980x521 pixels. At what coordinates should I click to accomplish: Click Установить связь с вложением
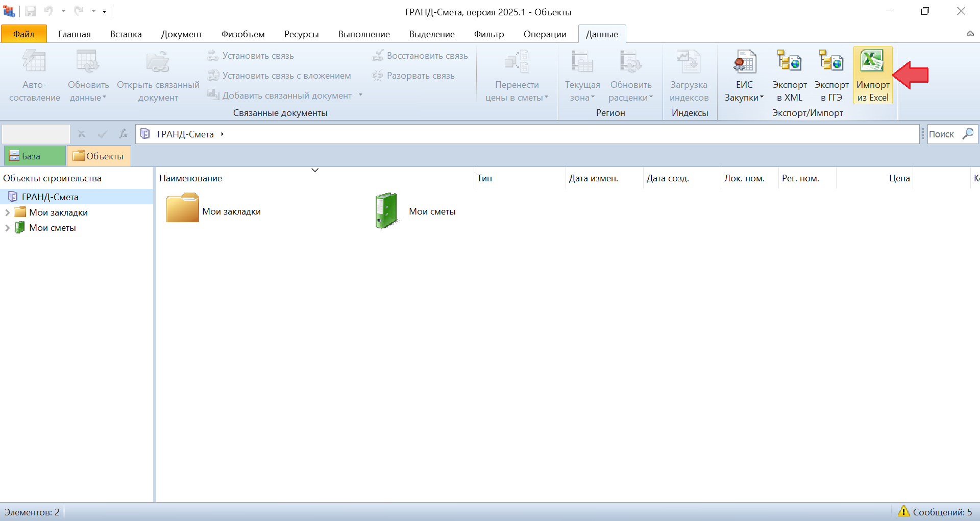tap(279, 76)
